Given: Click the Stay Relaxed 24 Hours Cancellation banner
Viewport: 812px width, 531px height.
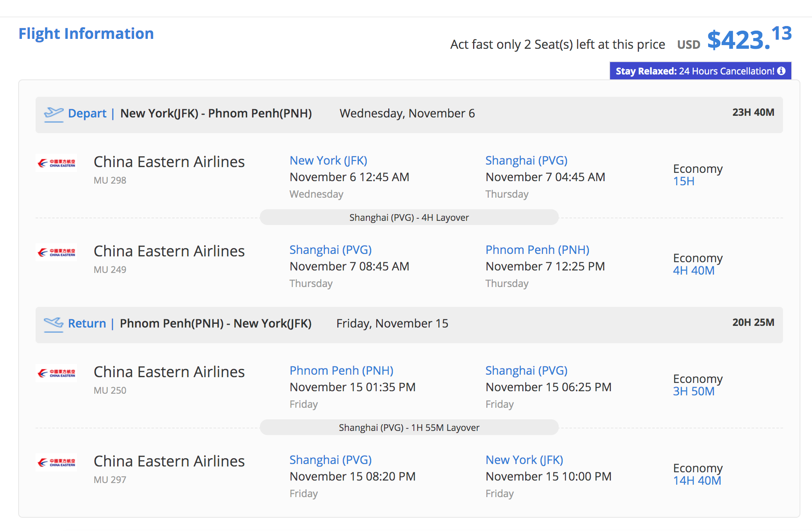Looking at the screenshot, I should 700,71.
